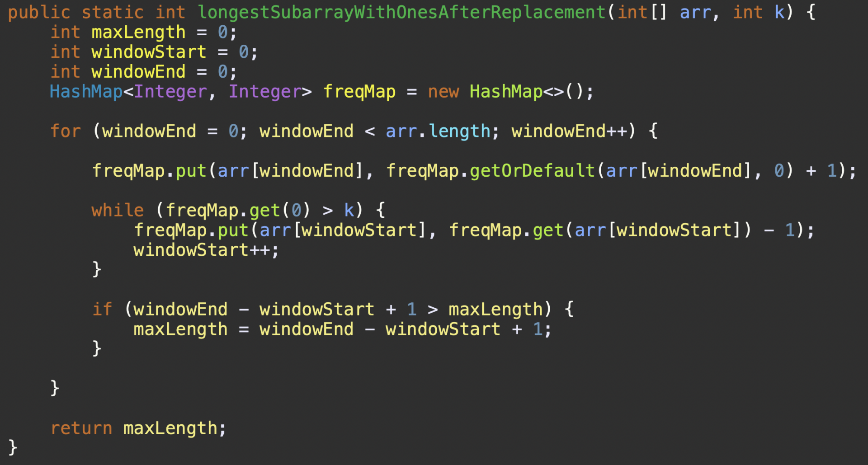Click the 'while' keyword
The image size is (868, 465).
(118, 210)
